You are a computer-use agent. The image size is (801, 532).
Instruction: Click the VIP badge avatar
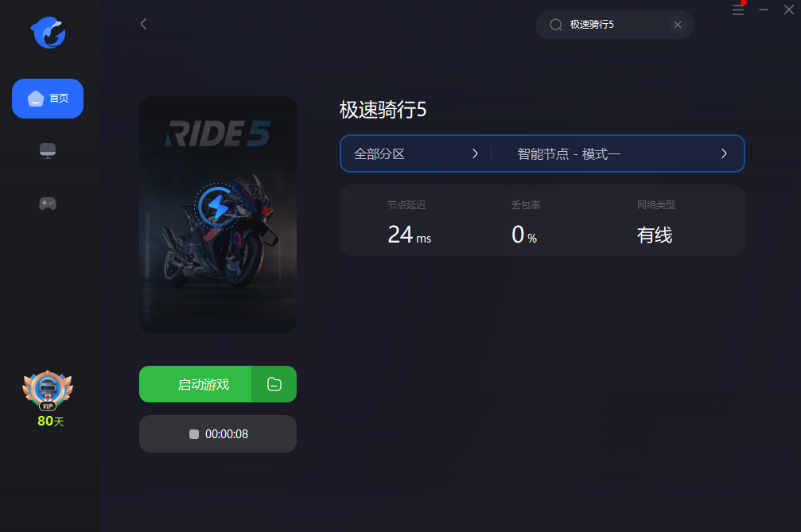click(48, 390)
